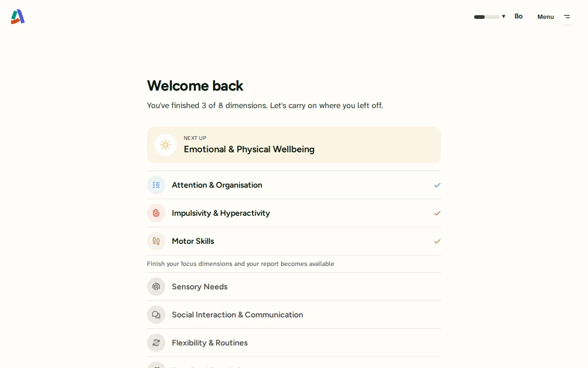The width and height of the screenshot is (588, 368).
Task: Click the fingerprint icon for Sensory Needs
Action: pos(156,287)
